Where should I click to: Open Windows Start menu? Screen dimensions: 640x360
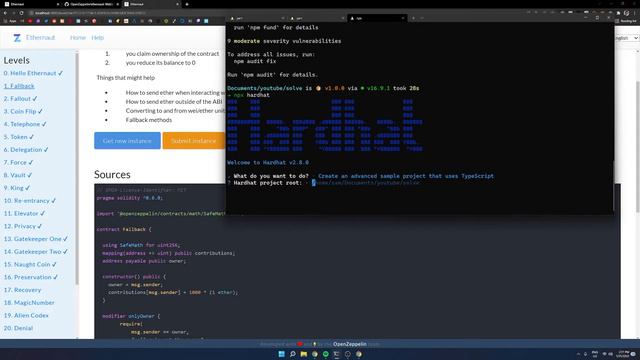[281, 354]
